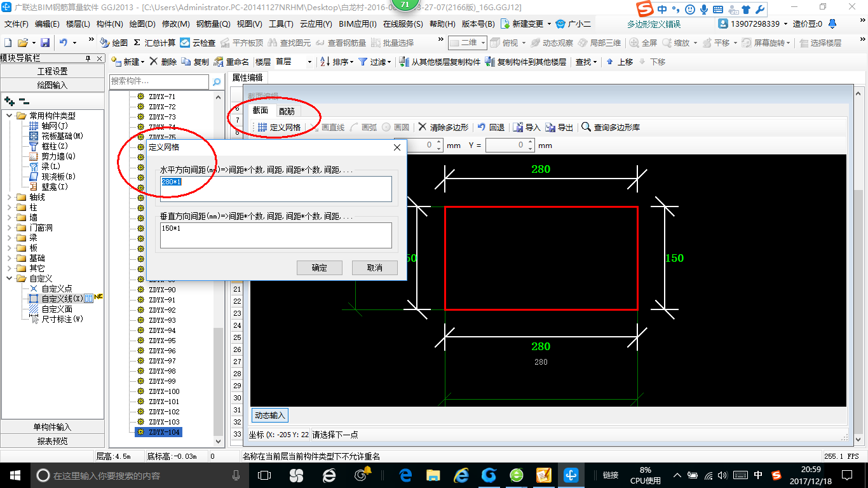Screen dimensions: 868x488
Task: Click the save (floppy disk) icon
Action: (45, 43)
